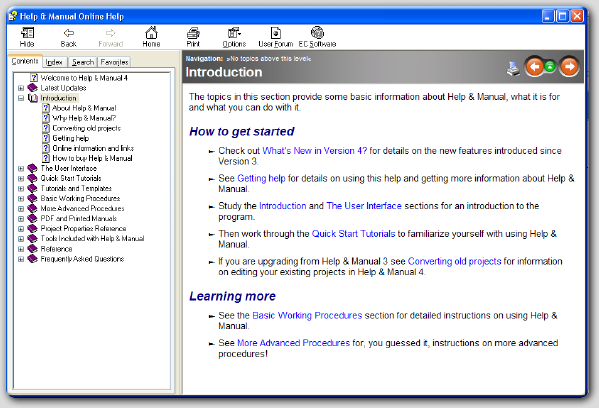Follow the Converting old projects link

[x=455, y=261]
